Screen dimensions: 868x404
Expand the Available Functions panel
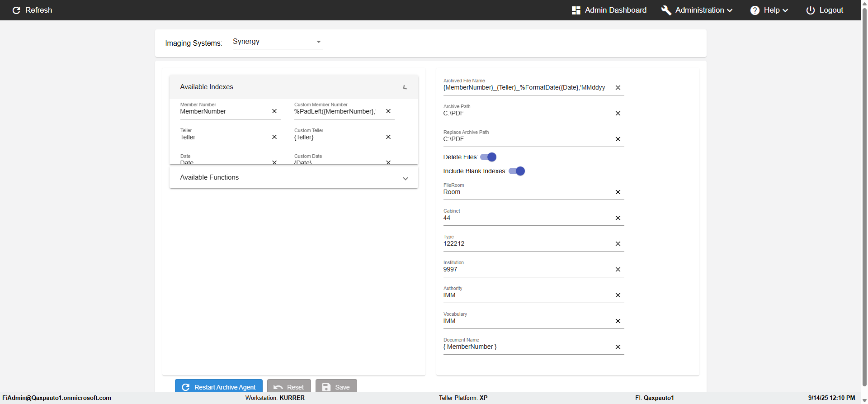point(405,178)
